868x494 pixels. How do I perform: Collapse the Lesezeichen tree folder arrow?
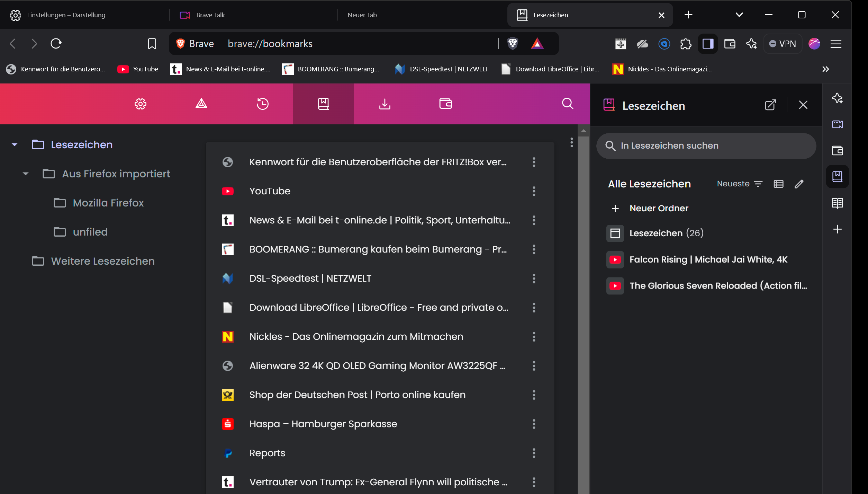coord(15,145)
